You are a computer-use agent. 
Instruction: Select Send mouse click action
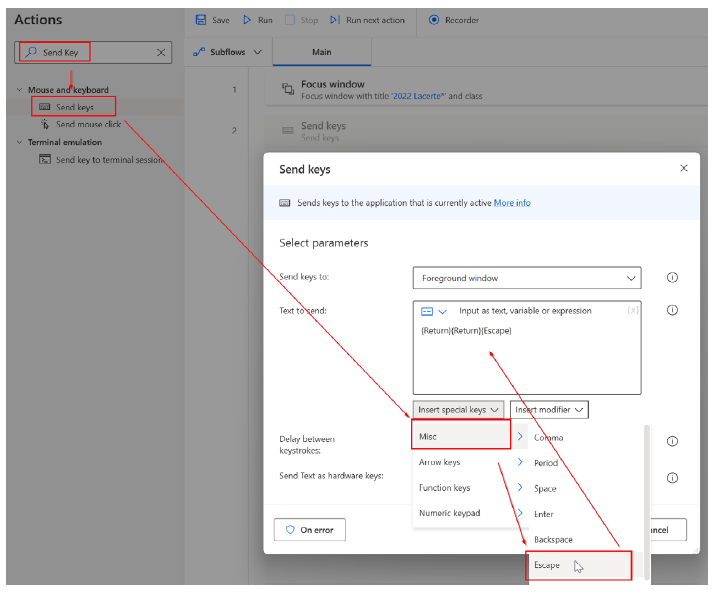pos(88,125)
